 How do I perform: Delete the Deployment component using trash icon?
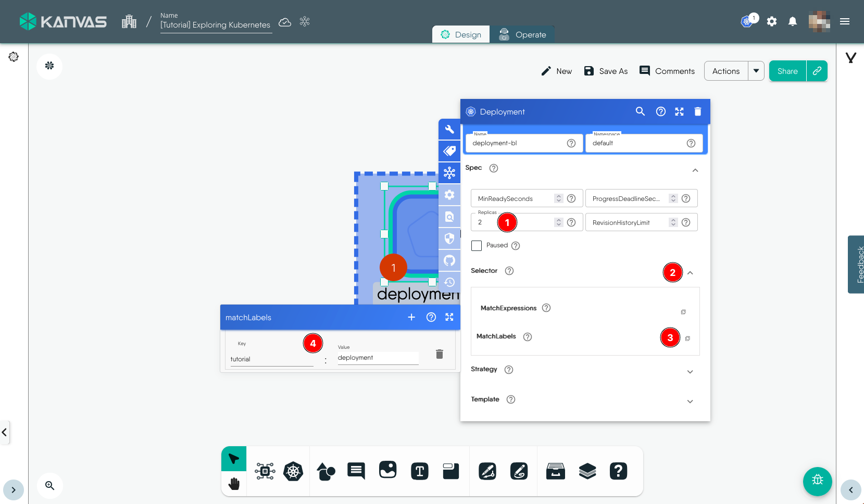pos(698,111)
